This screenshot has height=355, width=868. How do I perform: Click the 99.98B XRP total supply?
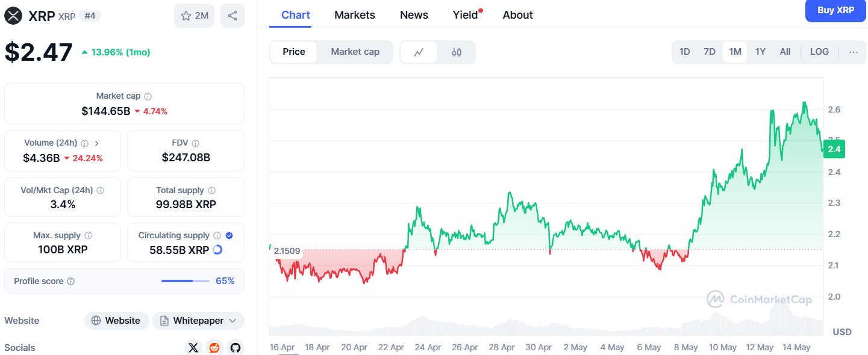click(186, 205)
